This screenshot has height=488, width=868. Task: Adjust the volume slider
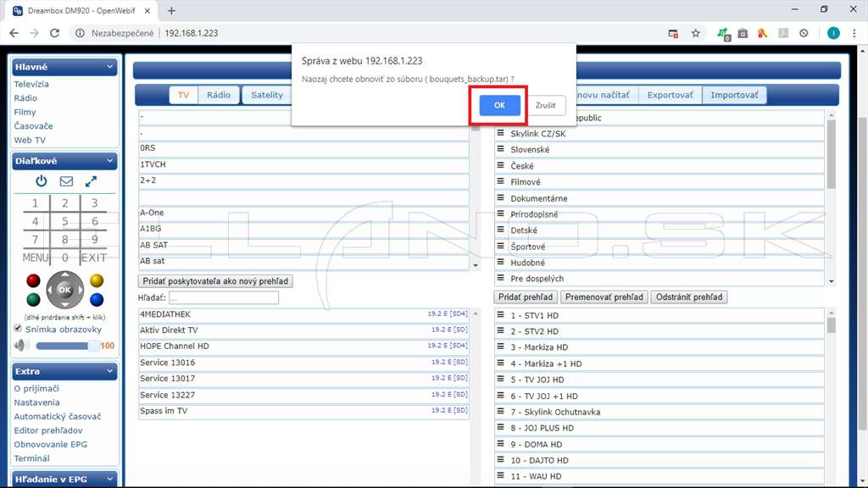[x=66, y=346]
